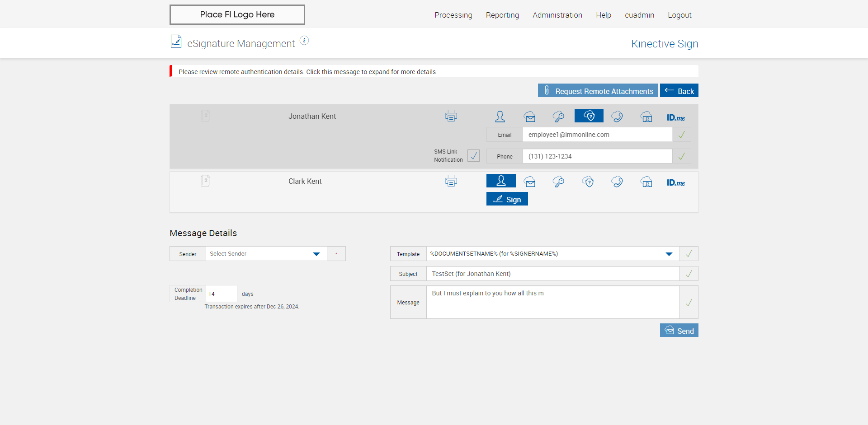Click the Completion Deadline days field
The image size is (868, 425).
(222, 294)
